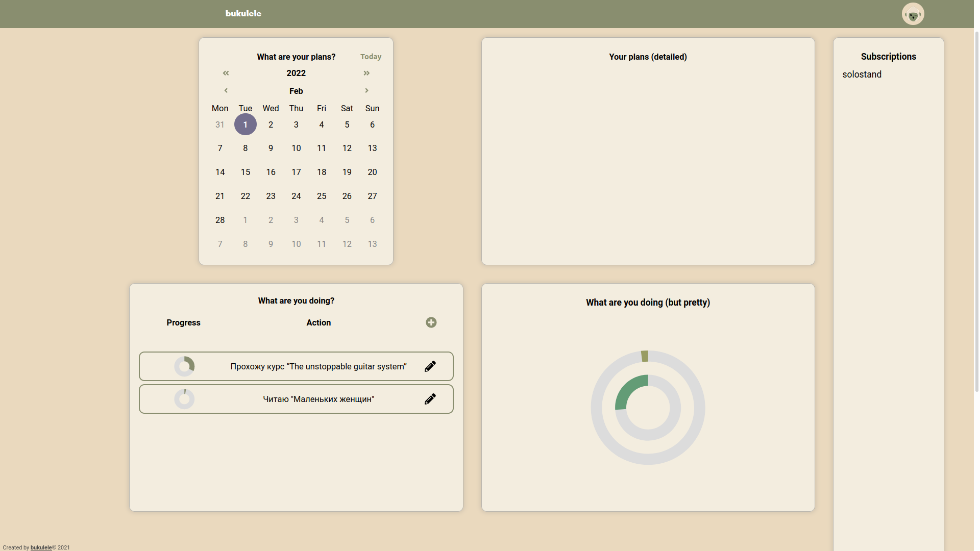View progress circle of the reading action
The width and height of the screenshot is (980, 551).
(x=184, y=398)
